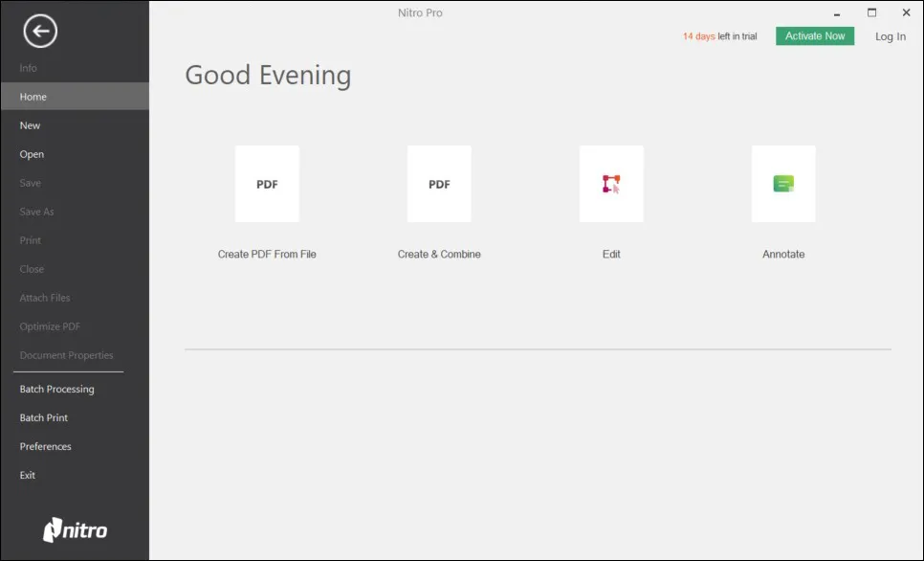Click the Log In link
Viewport: 924px width, 561px height.
click(x=890, y=36)
